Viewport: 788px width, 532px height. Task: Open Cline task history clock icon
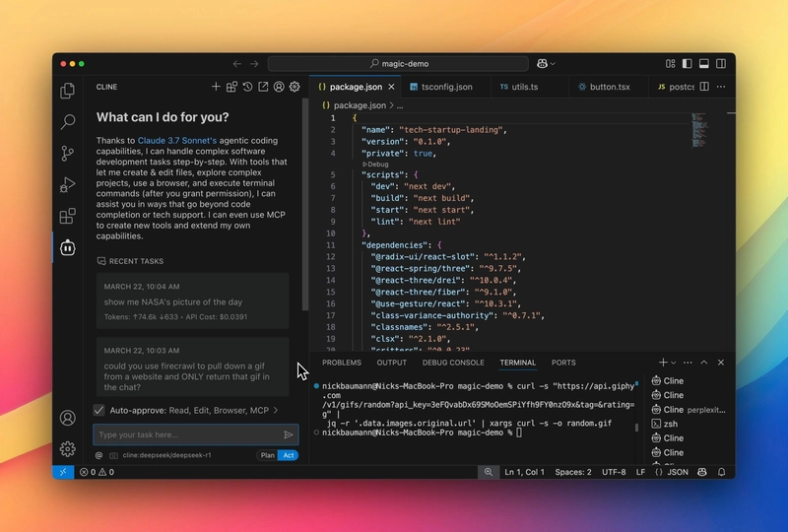coord(247,87)
